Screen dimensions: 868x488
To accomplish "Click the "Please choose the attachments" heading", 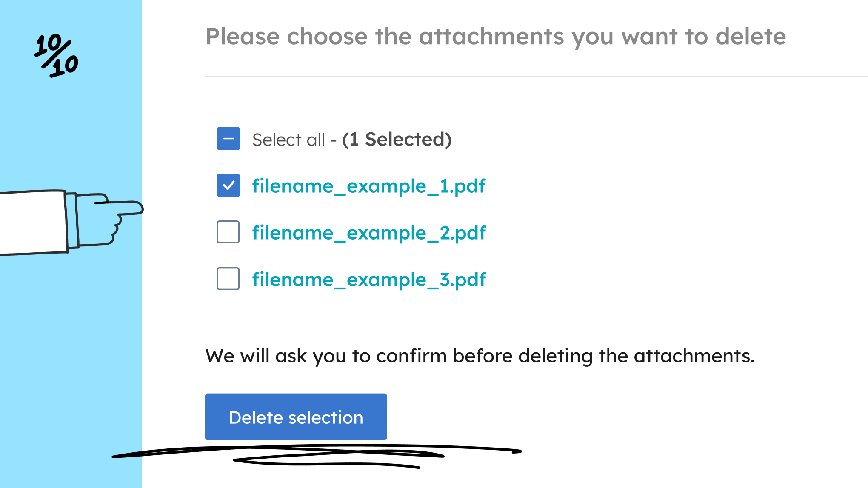I will pos(496,37).
